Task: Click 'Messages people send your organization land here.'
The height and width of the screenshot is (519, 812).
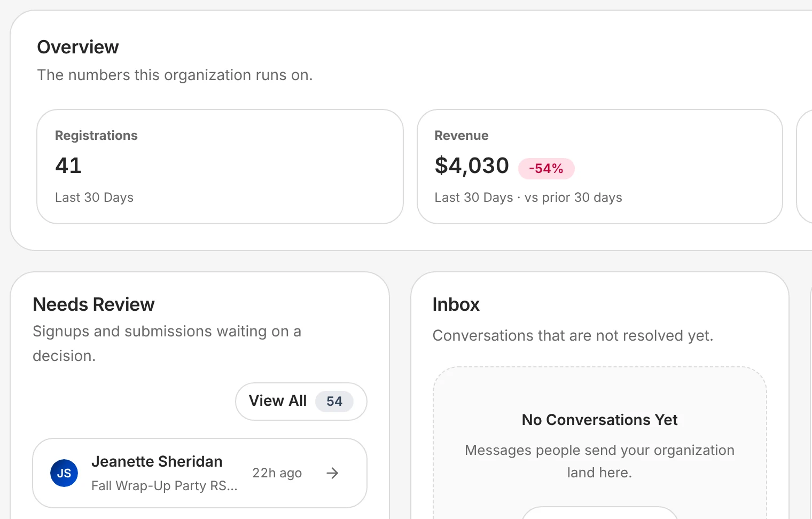Action: pyautogui.click(x=600, y=461)
